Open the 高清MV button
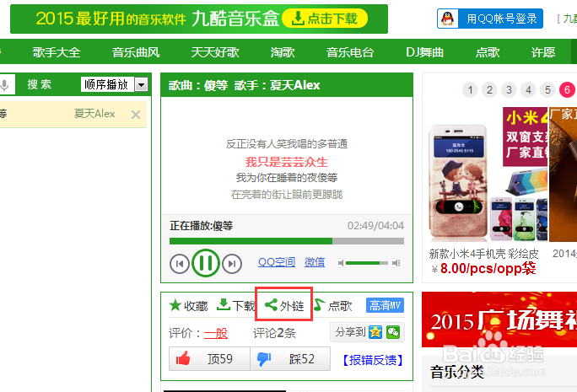 (385, 305)
